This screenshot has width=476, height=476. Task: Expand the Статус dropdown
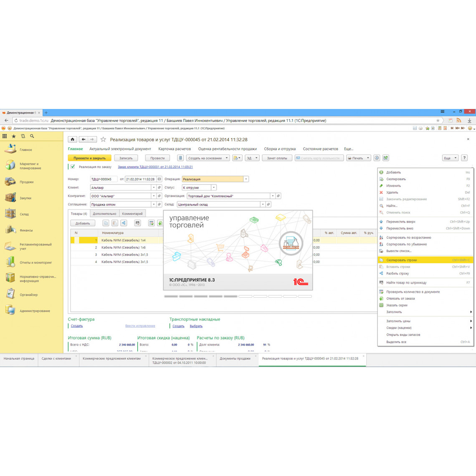[214, 187]
